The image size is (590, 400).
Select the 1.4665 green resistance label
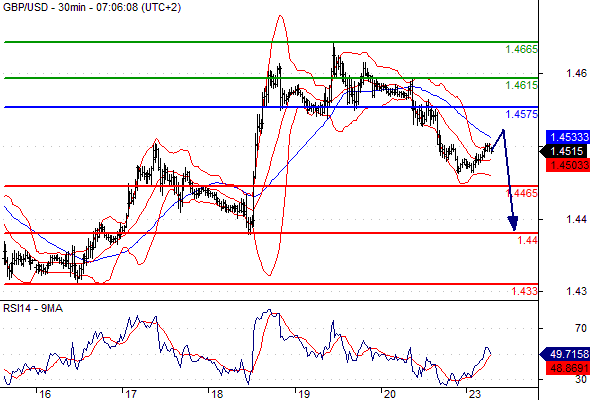[521, 49]
